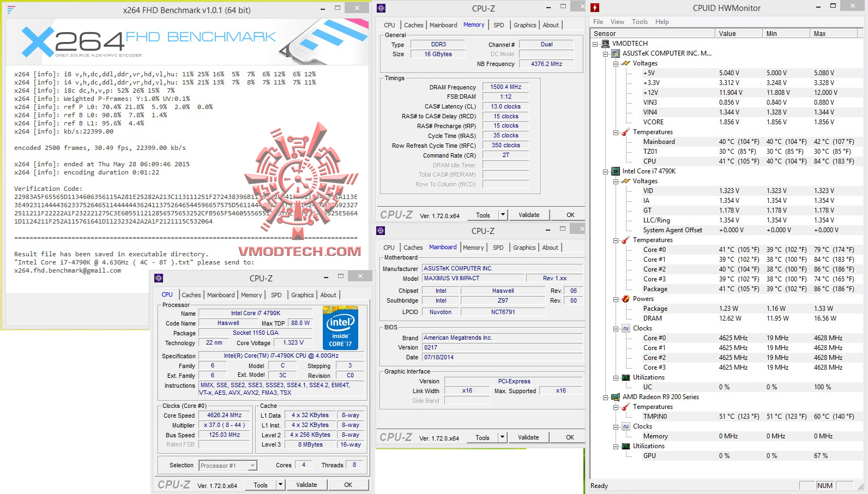Click Validate in the CPU-Z Memory window
Viewport: 868px width, 494px height.
click(x=529, y=215)
